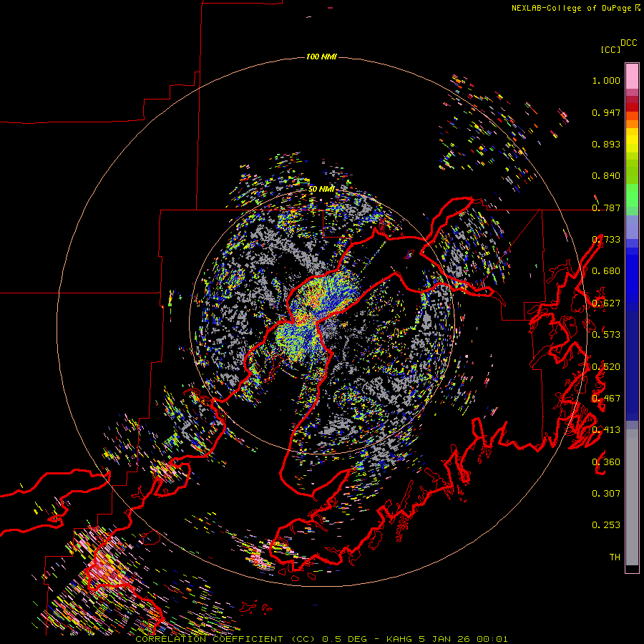Image resolution: width=644 pixels, height=644 pixels.
Task: Click the CORRELATION COEFFICIENT caption text
Action: 209,639
